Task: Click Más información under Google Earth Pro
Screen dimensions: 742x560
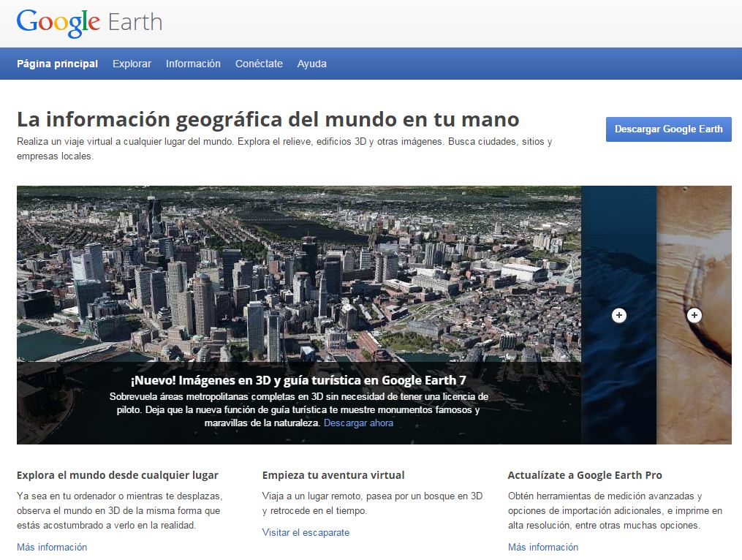Action: pyautogui.click(x=543, y=548)
